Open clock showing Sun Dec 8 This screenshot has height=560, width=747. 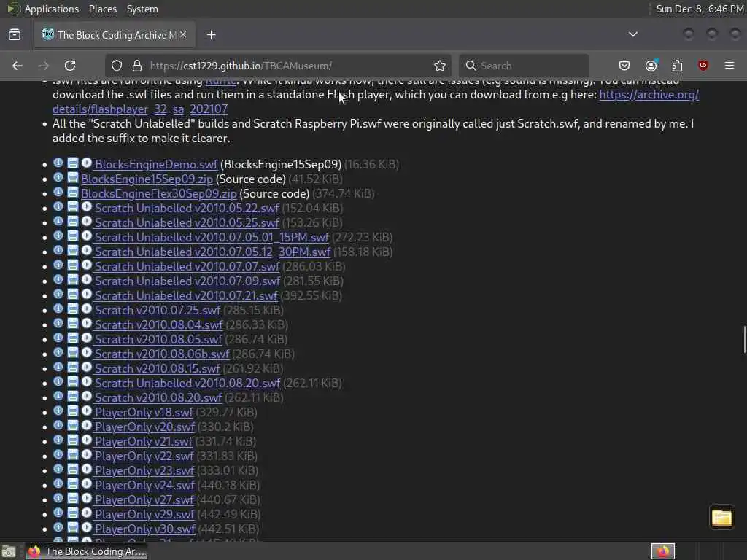click(700, 9)
